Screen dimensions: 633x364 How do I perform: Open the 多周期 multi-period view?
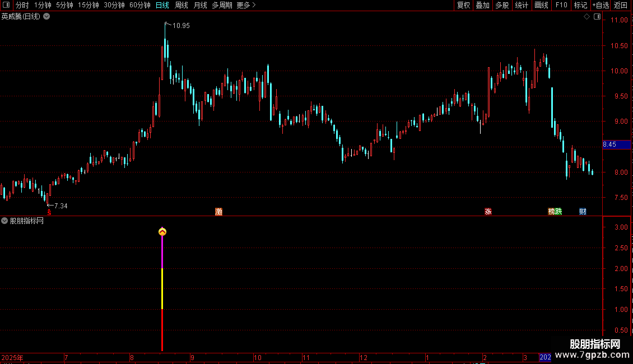[222, 5]
